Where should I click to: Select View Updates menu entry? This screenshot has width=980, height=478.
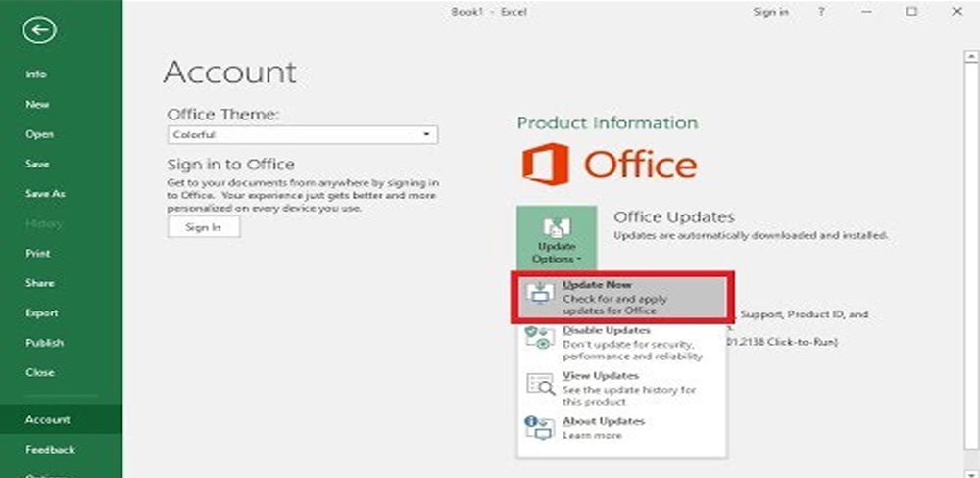pos(622,389)
